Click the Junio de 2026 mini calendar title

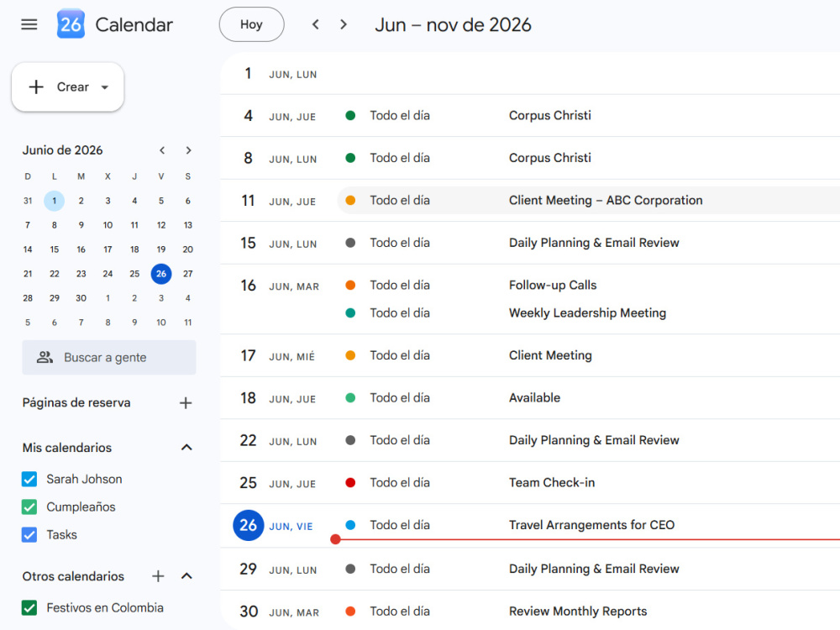click(62, 150)
